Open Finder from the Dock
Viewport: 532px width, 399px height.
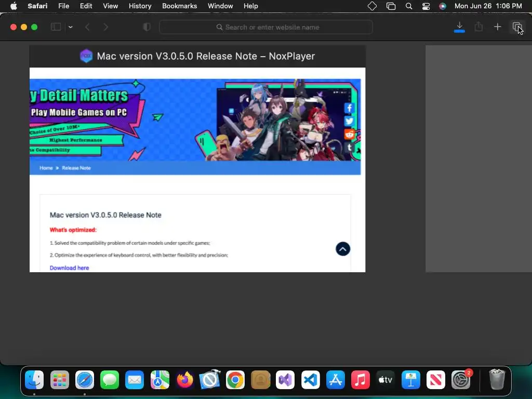pyautogui.click(x=34, y=380)
